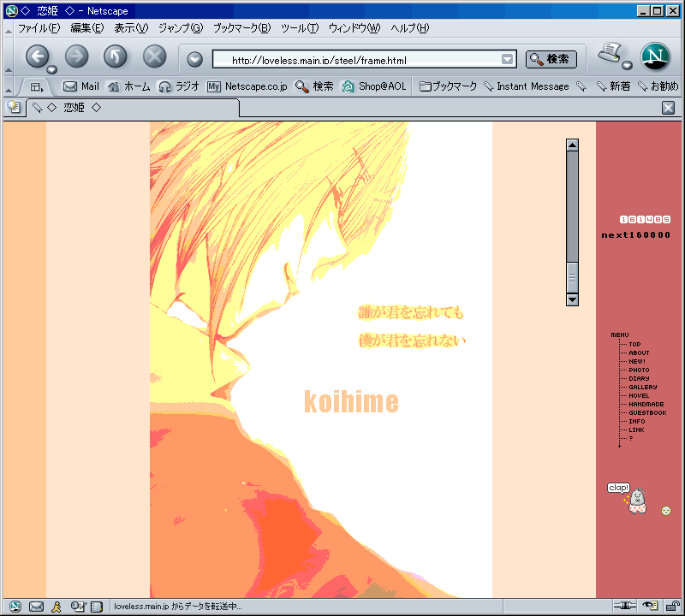Open the Back button history dropdown arrow
Screen dimensions: 685x616
(52, 69)
